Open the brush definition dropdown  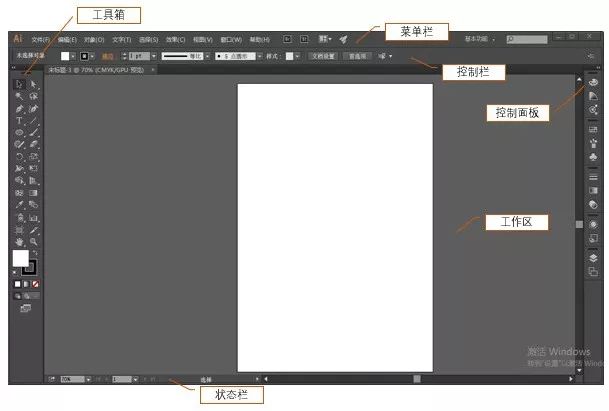pos(259,56)
